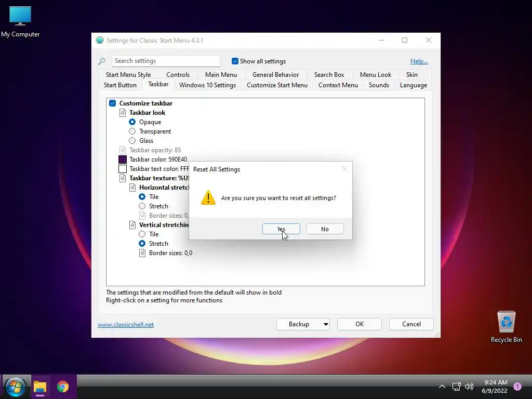This screenshot has width=532, height=399.
Task: Select the Taskbar opacity: 85 row
Action: pos(155,150)
